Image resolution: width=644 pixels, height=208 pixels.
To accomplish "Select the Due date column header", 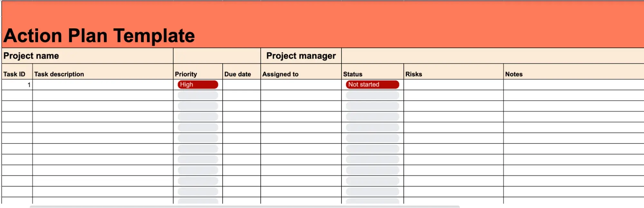I will (x=241, y=74).
